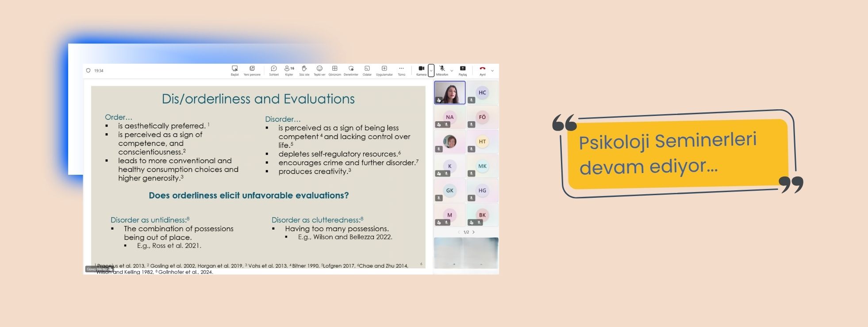
Task: Unmute the Mikrofon
Action: point(442,70)
